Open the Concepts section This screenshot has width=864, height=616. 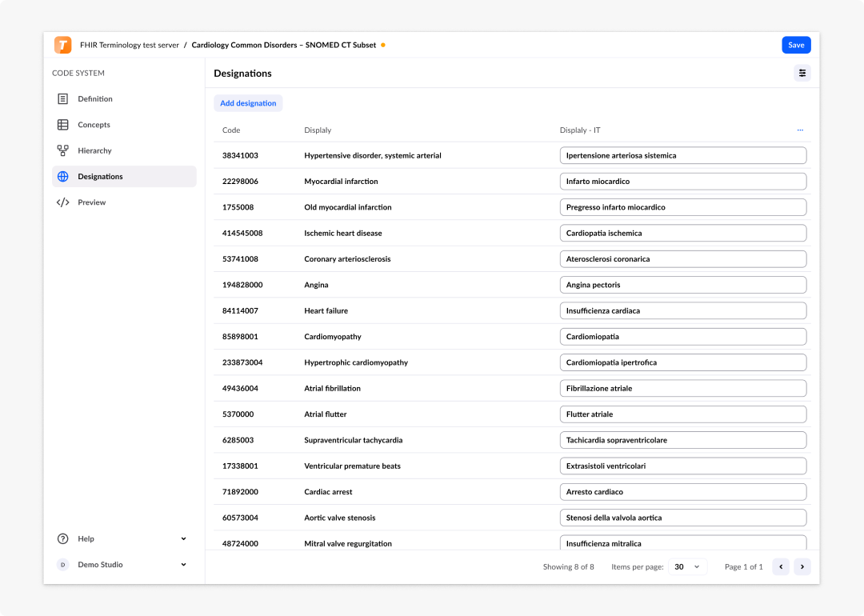point(124,125)
